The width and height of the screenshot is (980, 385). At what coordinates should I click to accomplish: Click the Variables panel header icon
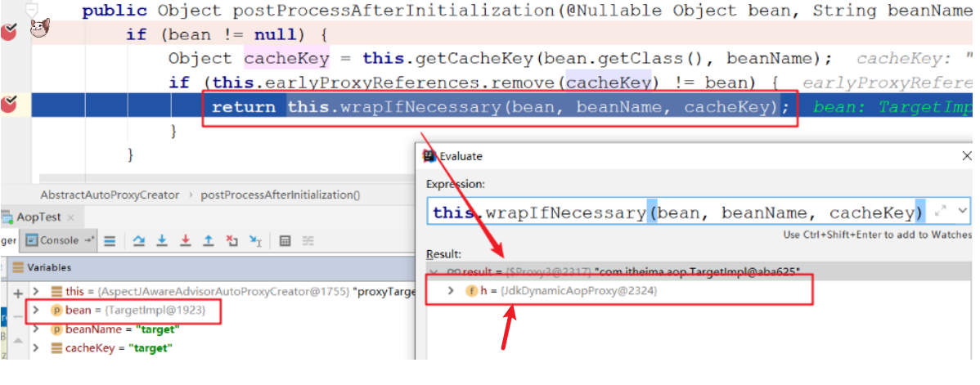click(x=18, y=267)
